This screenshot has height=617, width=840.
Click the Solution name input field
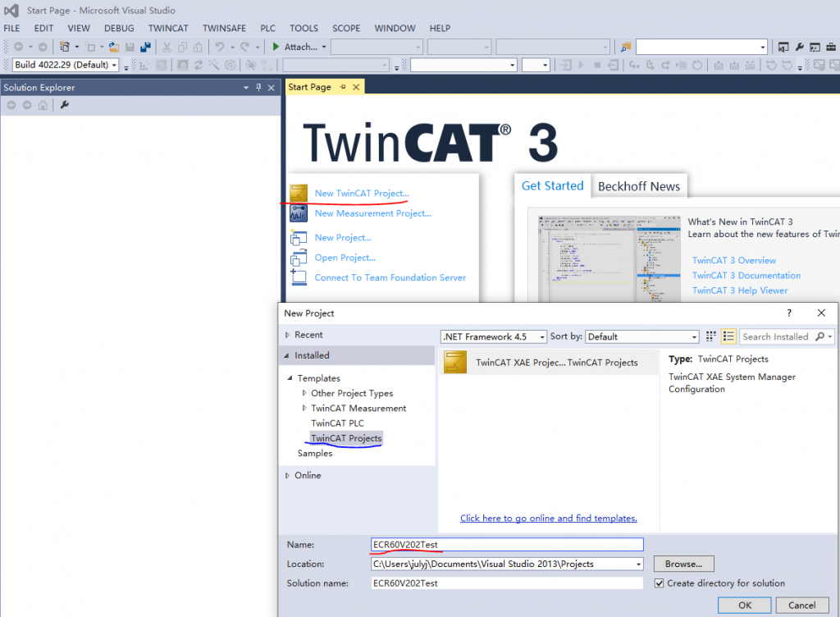point(507,583)
